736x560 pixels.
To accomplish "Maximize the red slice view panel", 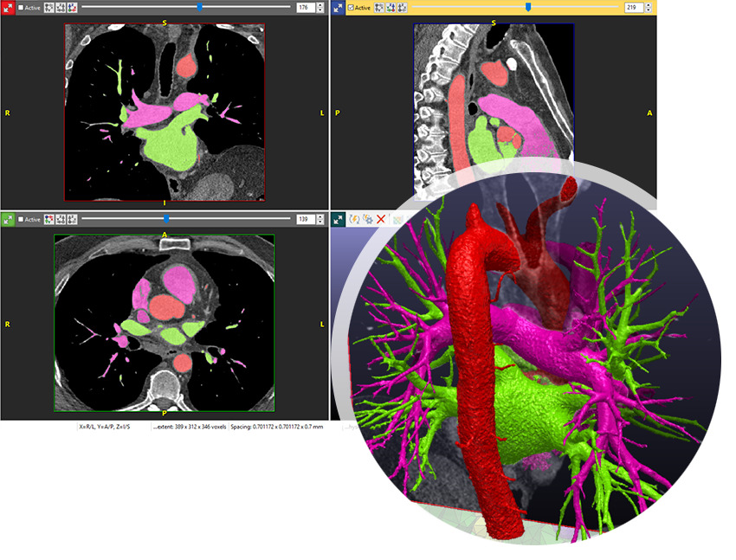I will click(8, 7).
